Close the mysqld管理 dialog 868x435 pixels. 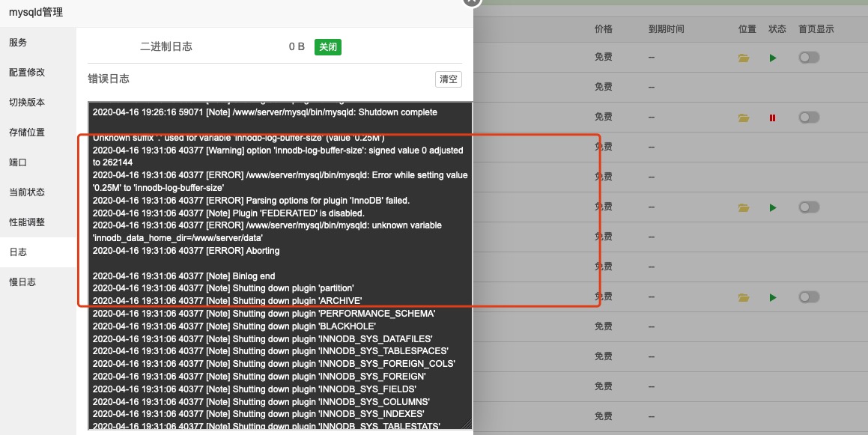tap(472, 1)
